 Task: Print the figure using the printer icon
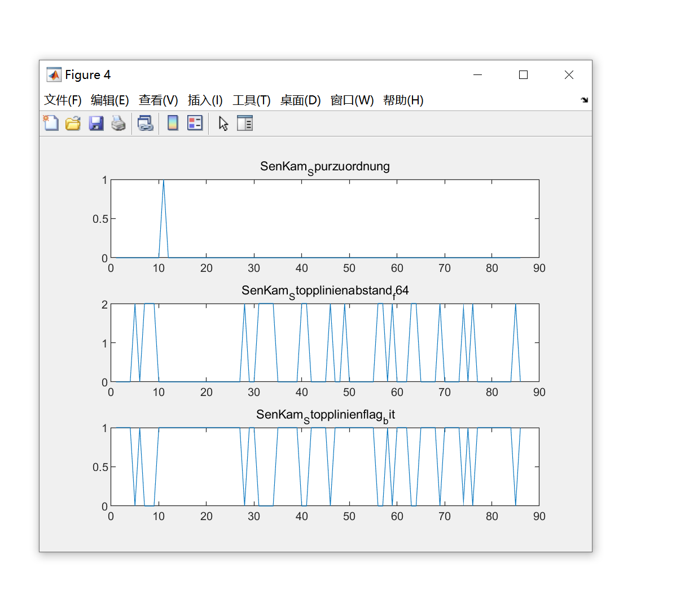pyautogui.click(x=118, y=123)
